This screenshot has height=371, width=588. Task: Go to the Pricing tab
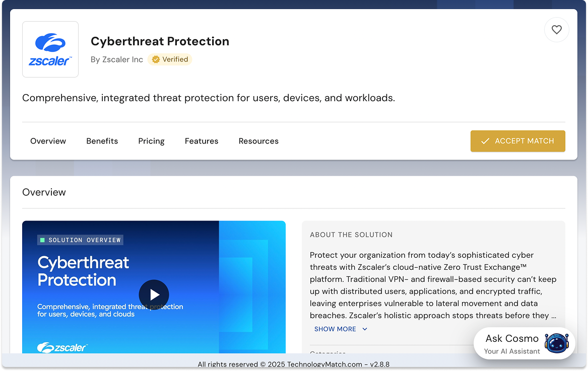151,141
